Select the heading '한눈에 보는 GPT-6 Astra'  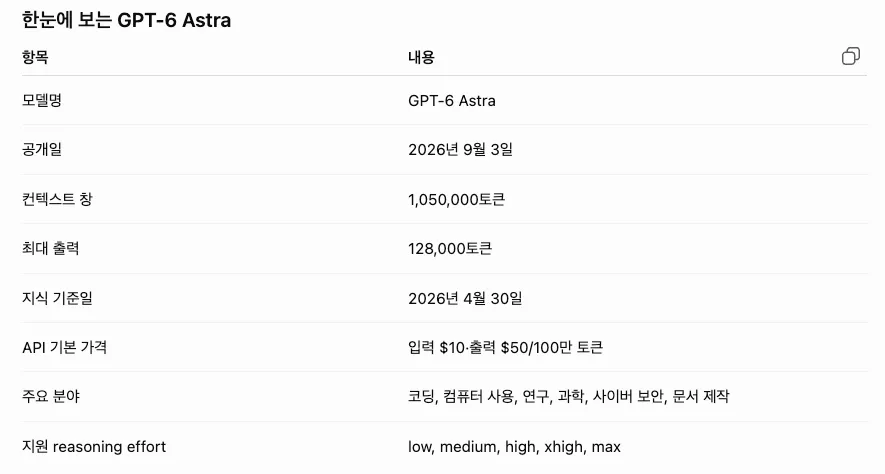coord(126,20)
